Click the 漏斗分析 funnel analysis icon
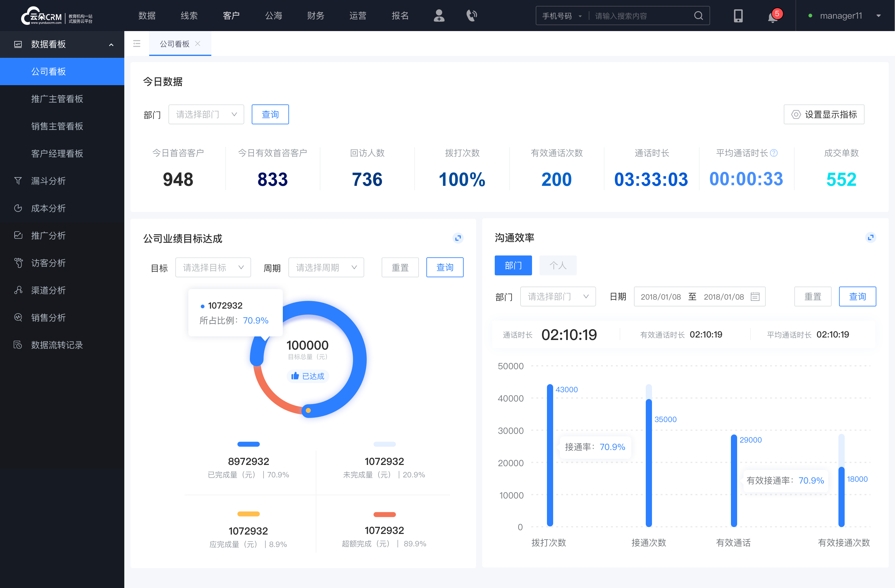 17,181
